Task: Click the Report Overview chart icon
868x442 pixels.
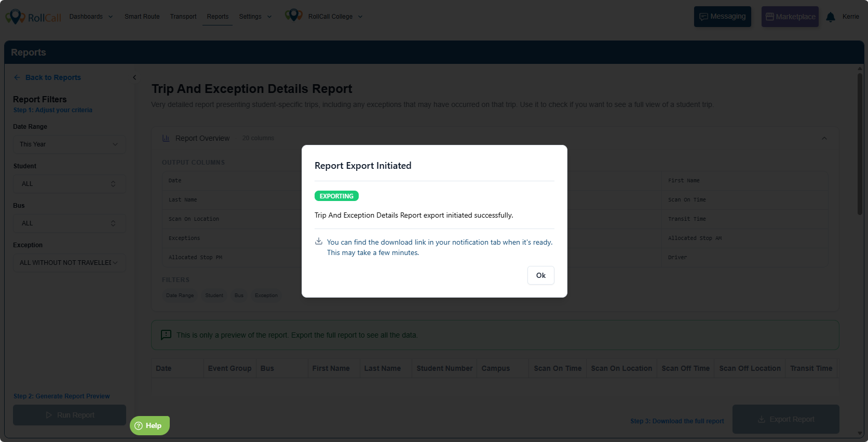Action: [x=166, y=138]
